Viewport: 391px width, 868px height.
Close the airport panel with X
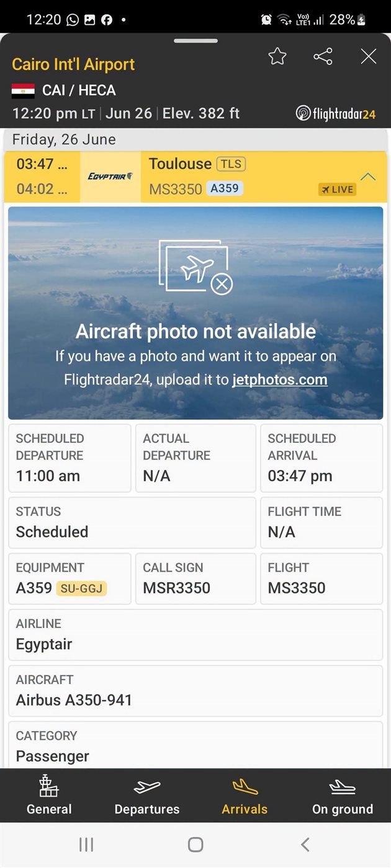coord(369,56)
